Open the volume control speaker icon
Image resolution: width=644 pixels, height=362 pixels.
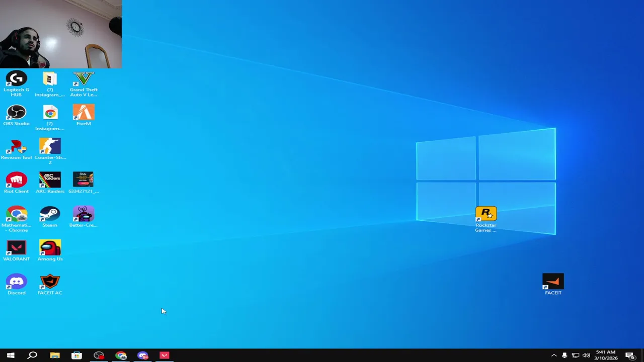(586, 355)
